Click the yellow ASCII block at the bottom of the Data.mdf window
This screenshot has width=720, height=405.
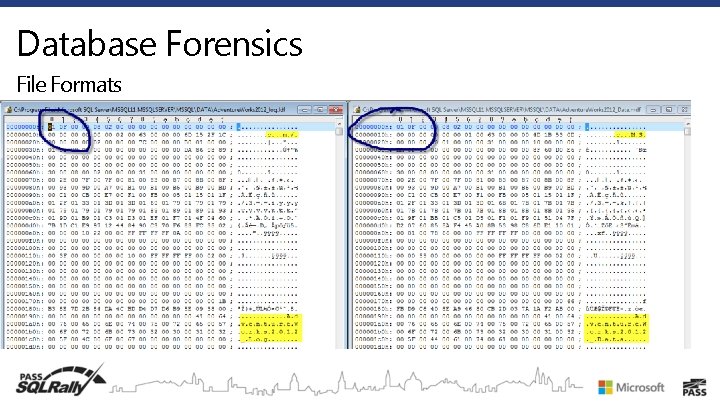617,328
